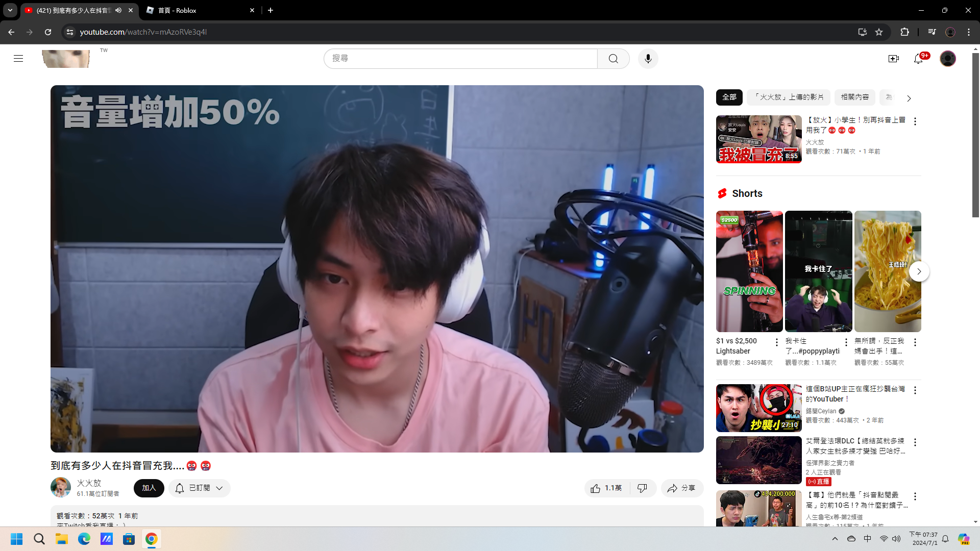
Task: Show more filter chips with right arrow
Action: click(x=909, y=98)
